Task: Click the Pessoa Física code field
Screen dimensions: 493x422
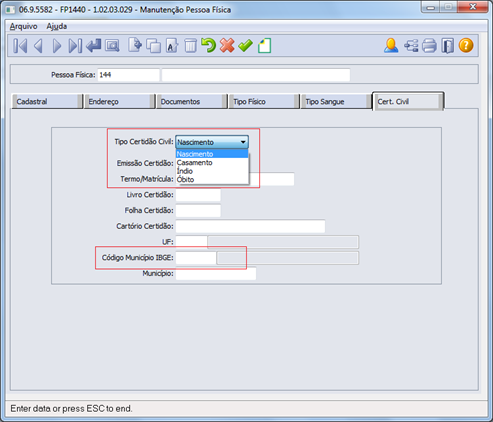Action: point(128,75)
